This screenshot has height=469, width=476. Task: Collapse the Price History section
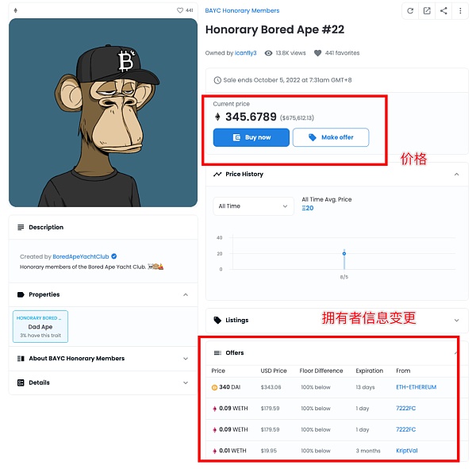tap(456, 175)
